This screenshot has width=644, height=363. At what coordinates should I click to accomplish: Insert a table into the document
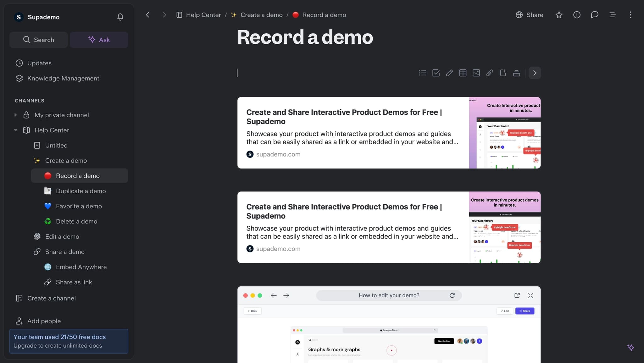pyautogui.click(x=463, y=73)
